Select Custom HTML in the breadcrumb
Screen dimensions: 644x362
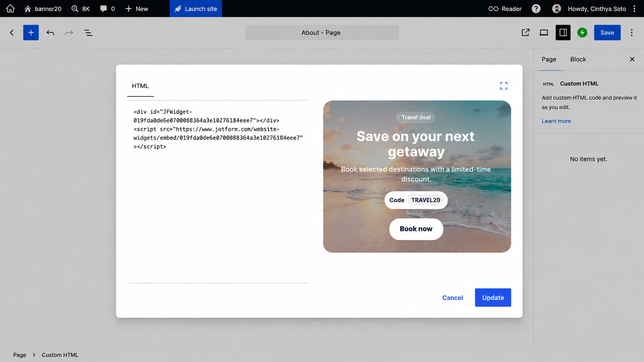[60, 355]
